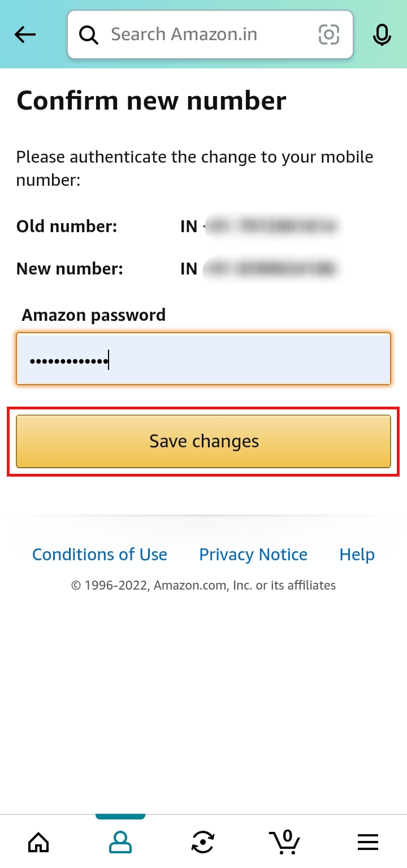The height and width of the screenshot is (868, 407).
Task: Activate the microphone voice search
Action: tap(382, 35)
